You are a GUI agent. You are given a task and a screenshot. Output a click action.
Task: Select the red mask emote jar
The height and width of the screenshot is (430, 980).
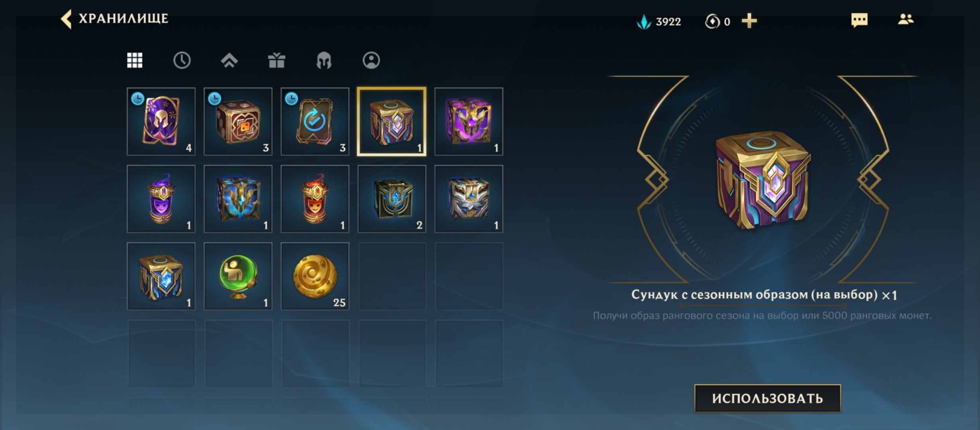pos(315,199)
